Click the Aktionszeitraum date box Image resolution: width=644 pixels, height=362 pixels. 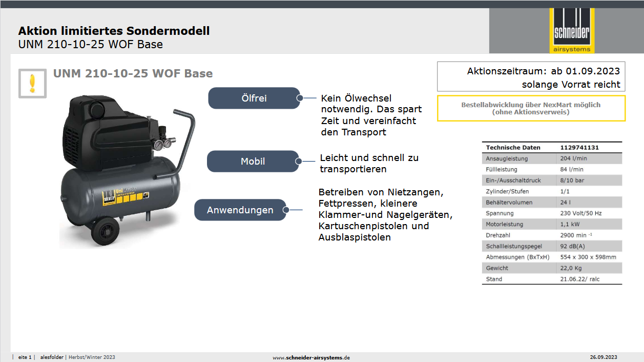(x=531, y=77)
